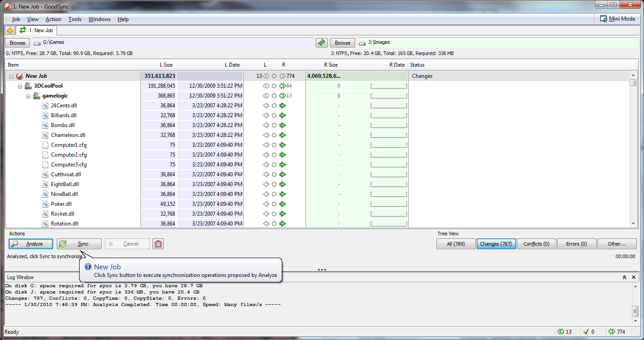Click the double right arrow on New Job row
This screenshot has width=644, height=340.
pyautogui.click(x=283, y=76)
